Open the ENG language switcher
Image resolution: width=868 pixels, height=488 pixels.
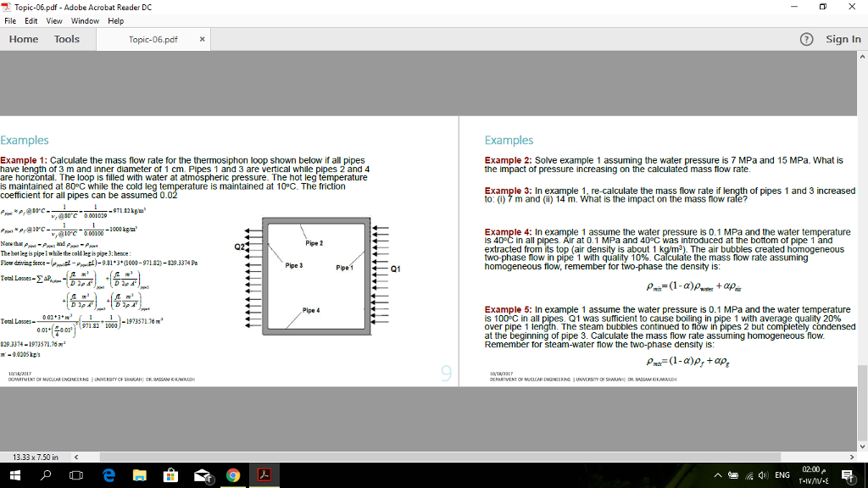[782, 475]
